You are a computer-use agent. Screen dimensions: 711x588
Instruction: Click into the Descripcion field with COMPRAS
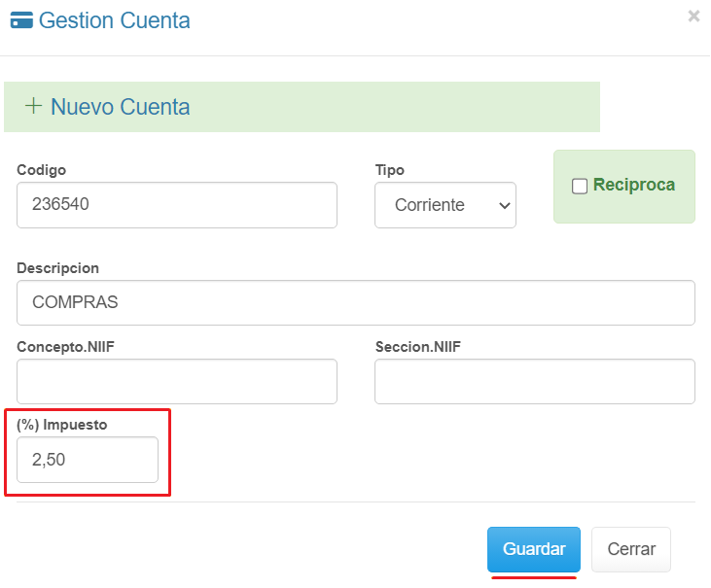click(356, 302)
